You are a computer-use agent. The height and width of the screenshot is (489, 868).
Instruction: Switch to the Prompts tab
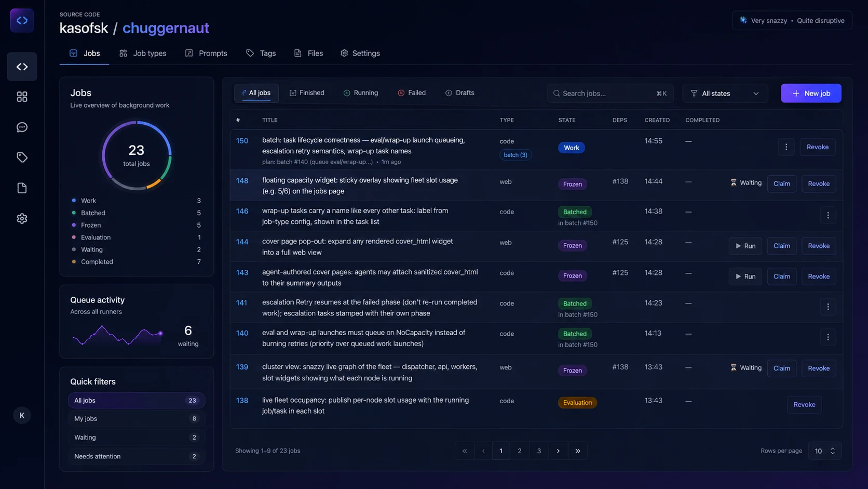coord(206,54)
